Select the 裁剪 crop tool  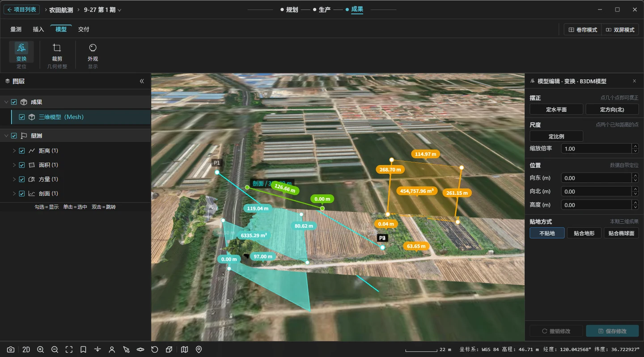pyautogui.click(x=57, y=52)
